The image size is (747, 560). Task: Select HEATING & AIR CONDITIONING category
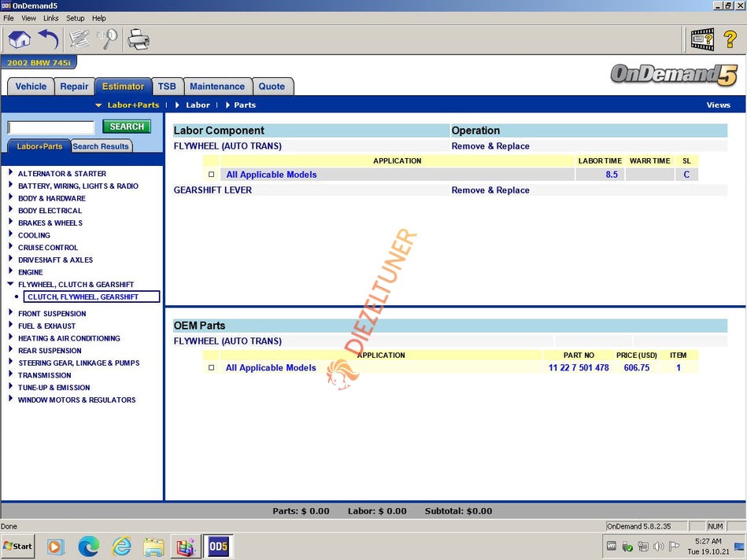[x=69, y=338]
